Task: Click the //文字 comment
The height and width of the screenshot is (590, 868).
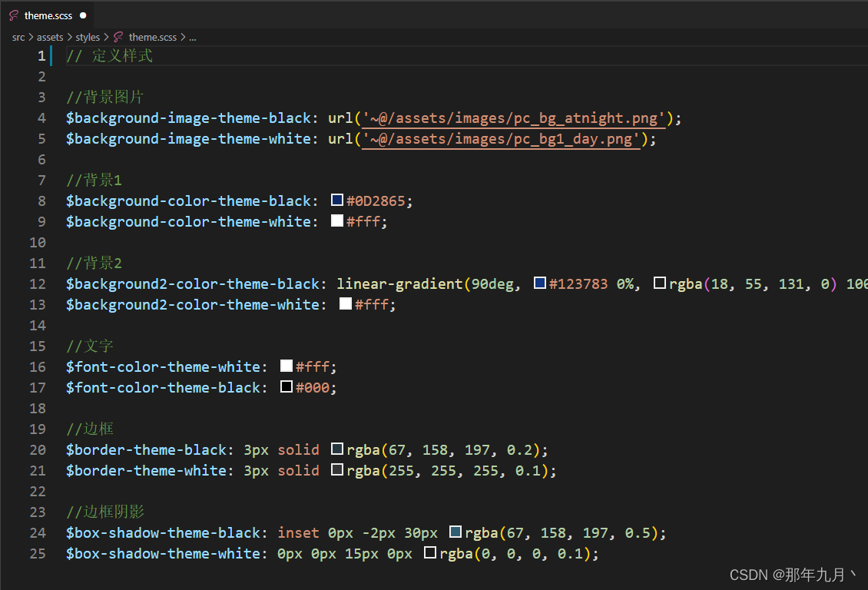Action: tap(90, 346)
